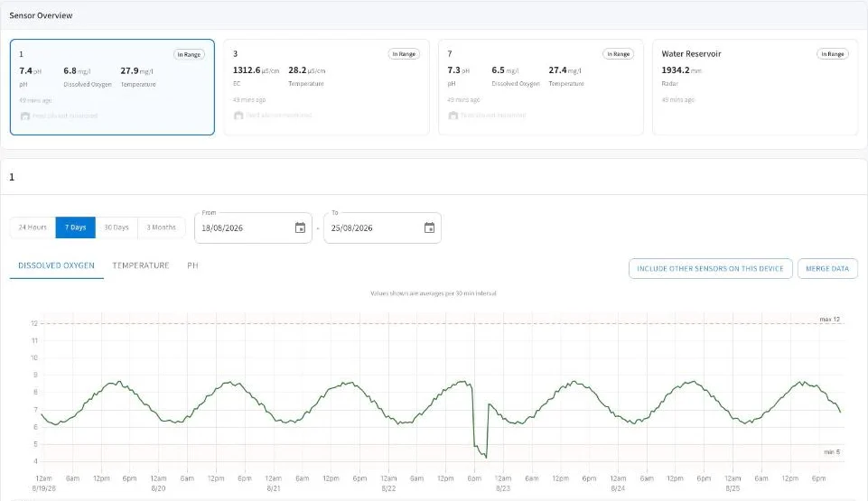Click In Range badge on sensor 1 card
The height and width of the screenshot is (501, 868).
pyautogui.click(x=189, y=54)
